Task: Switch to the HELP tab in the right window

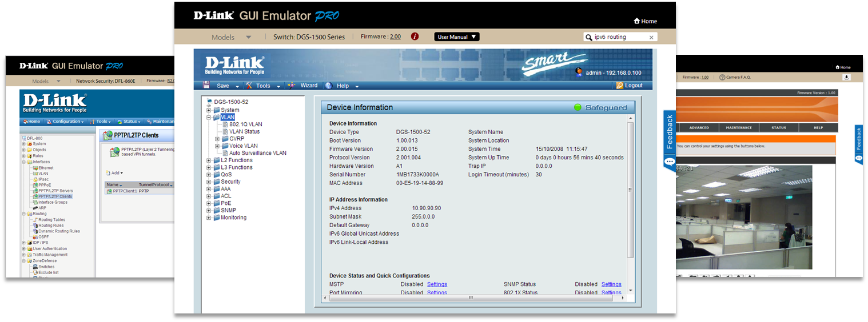Action: [x=818, y=128]
